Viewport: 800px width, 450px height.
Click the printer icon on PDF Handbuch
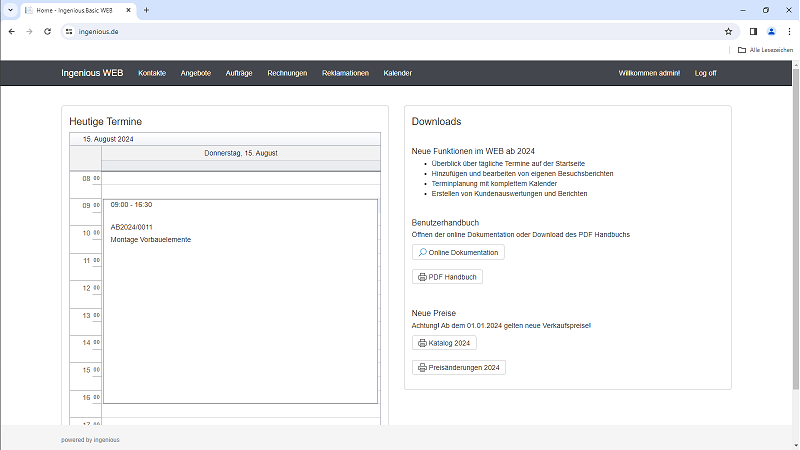(x=422, y=277)
